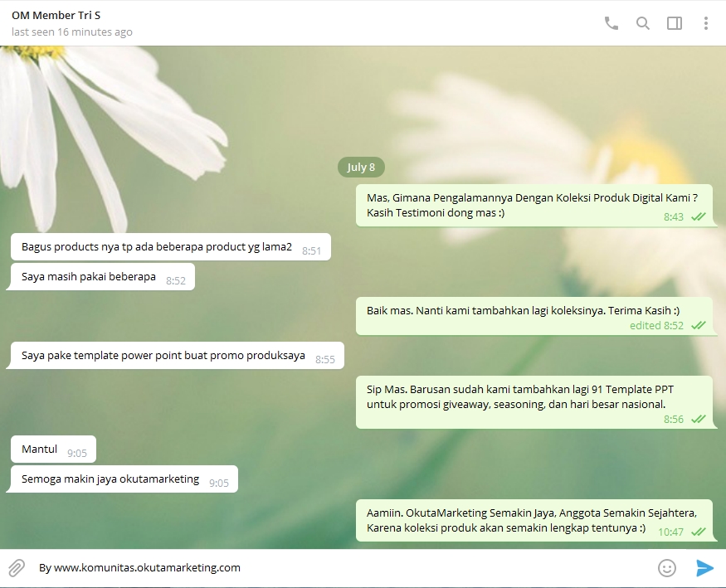Click the outgoing testimonial request message
Screen dimensions: 726x588
[x=534, y=206]
